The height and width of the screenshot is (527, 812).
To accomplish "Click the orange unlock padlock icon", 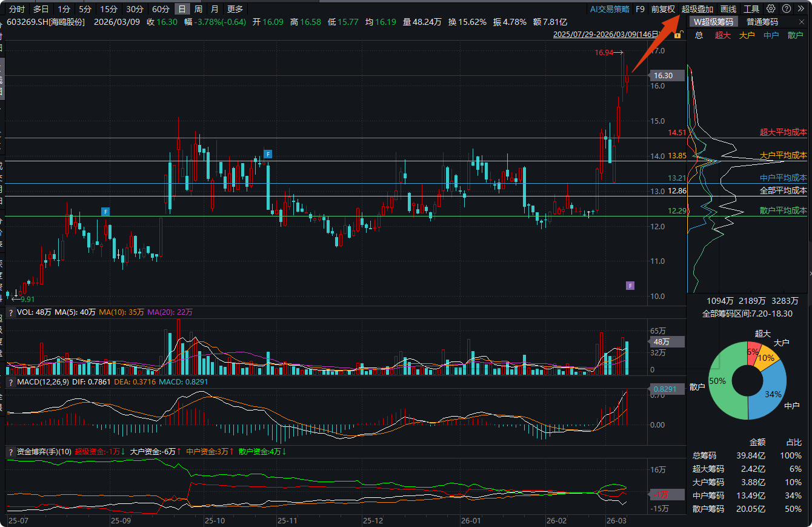I will click(x=677, y=35).
